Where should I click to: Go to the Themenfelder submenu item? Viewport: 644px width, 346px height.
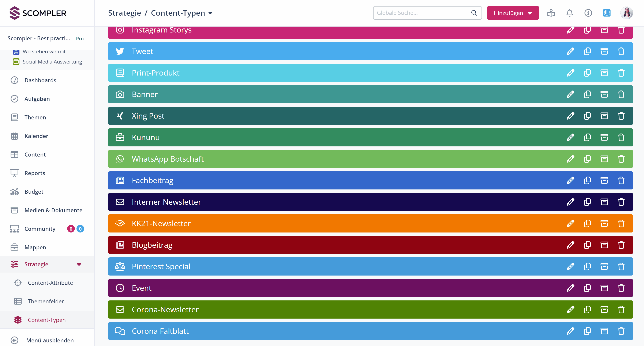click(46, 301)
